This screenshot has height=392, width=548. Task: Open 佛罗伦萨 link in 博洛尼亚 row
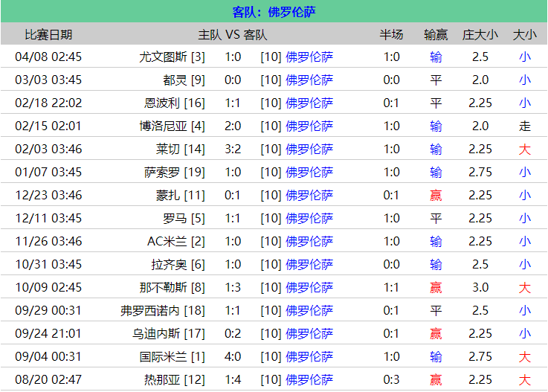[309, 126]
